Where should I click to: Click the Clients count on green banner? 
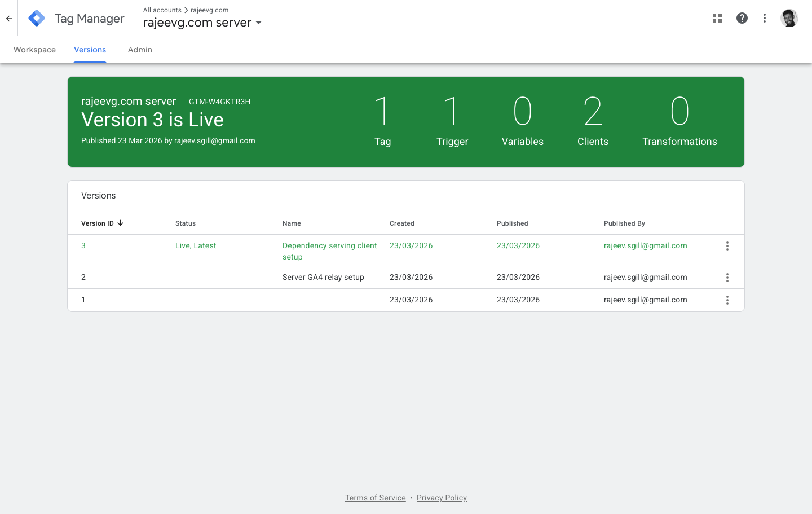coord(593,120)
